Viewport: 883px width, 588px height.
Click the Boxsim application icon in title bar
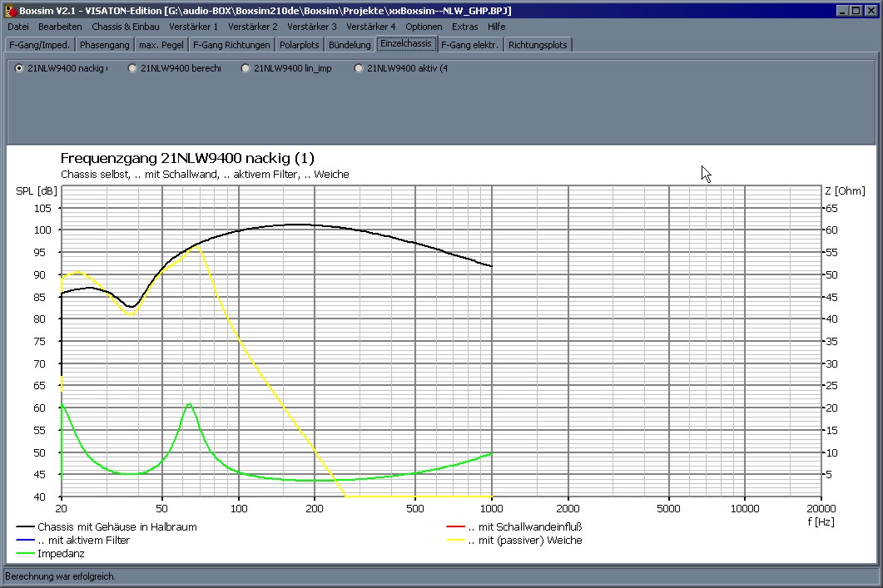click(x=10, y=11)
